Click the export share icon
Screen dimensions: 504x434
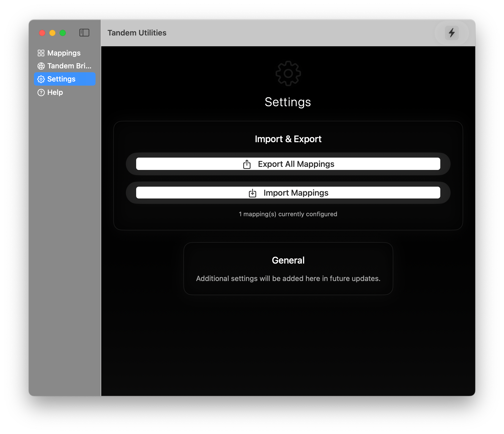[247, 164]
